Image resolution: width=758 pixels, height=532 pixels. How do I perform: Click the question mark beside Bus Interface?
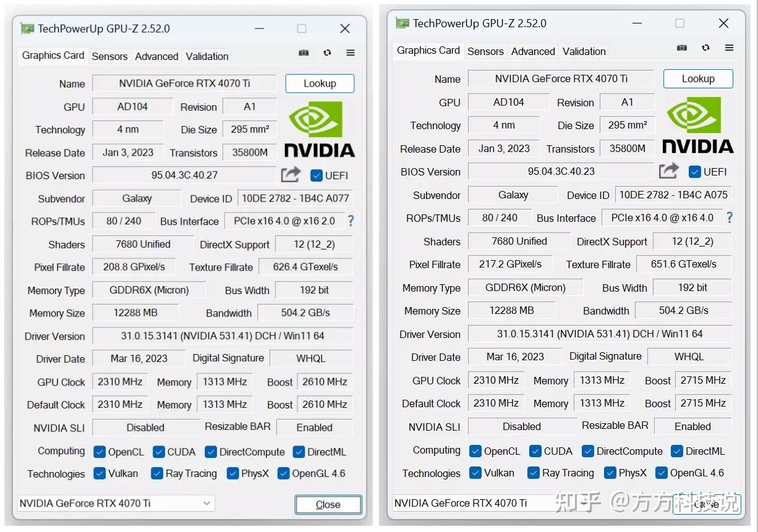pos(351,221)
